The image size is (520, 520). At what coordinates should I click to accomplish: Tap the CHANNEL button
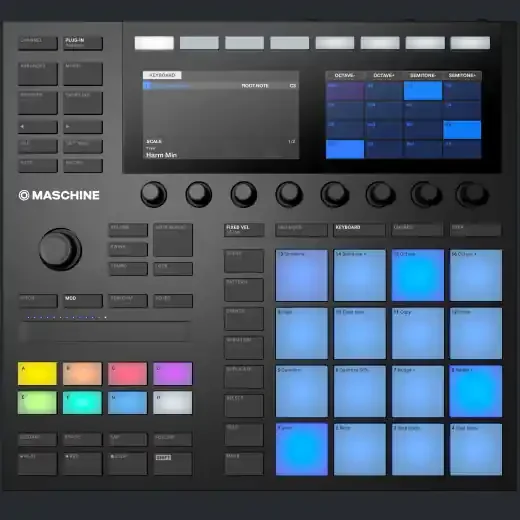click(x=38, y=43)
